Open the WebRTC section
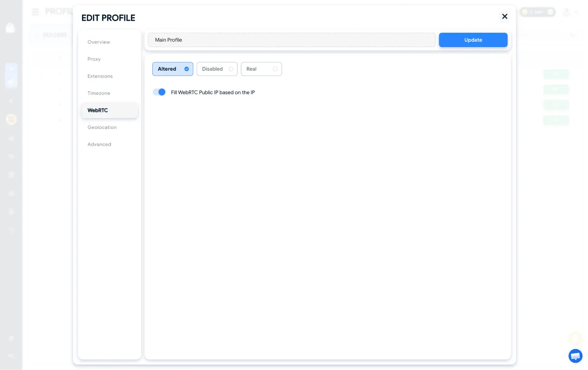The image size is (588, 370). point(110,110)
